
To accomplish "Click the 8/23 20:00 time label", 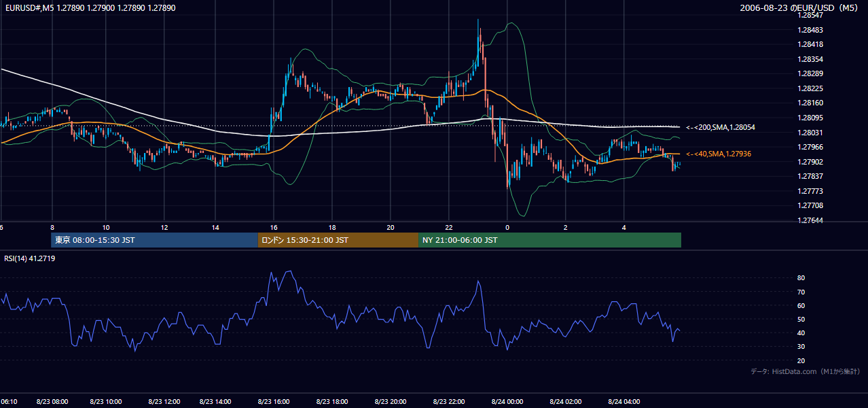I will 391,402.
